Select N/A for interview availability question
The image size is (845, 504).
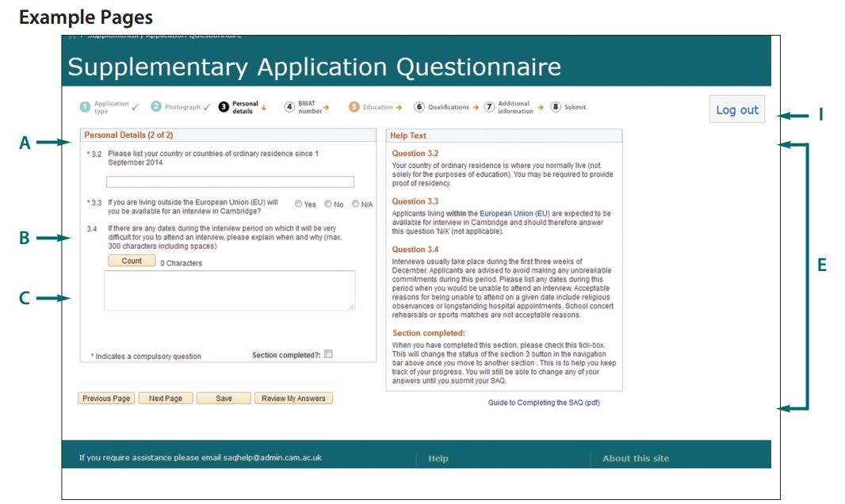356,204
